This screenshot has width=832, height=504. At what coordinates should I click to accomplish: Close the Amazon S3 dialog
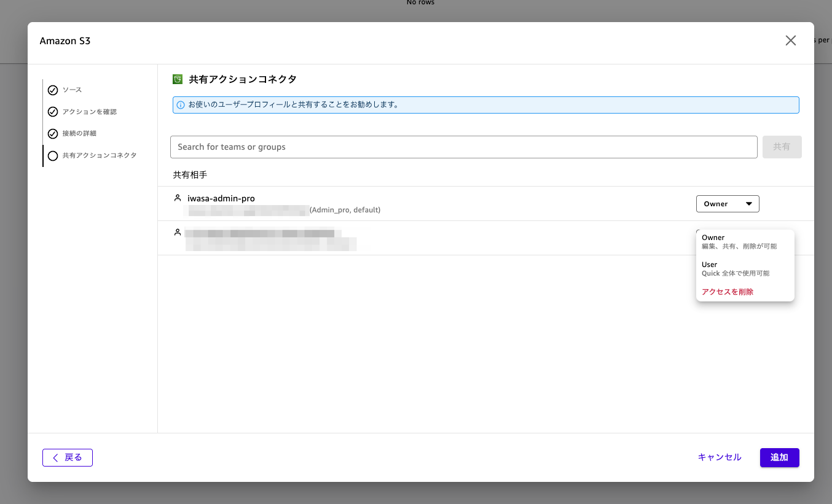click(x=791, y=41)
